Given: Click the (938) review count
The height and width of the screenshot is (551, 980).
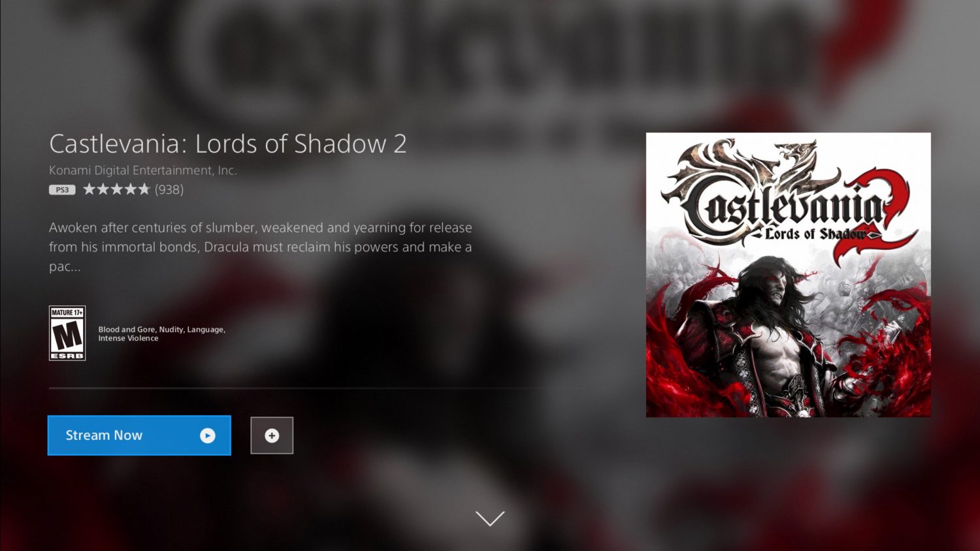Looking at the screenshot, I should pyautogui.click(x=169, y=189).
